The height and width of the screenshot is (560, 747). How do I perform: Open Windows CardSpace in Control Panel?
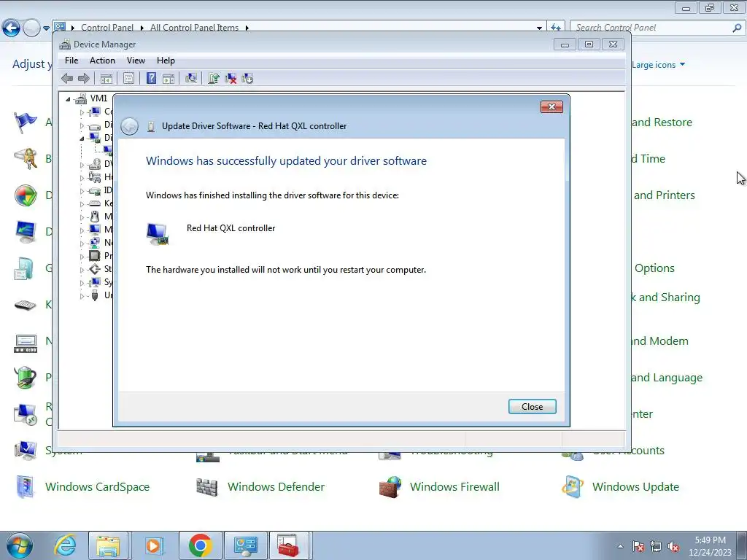pos(97,486)
